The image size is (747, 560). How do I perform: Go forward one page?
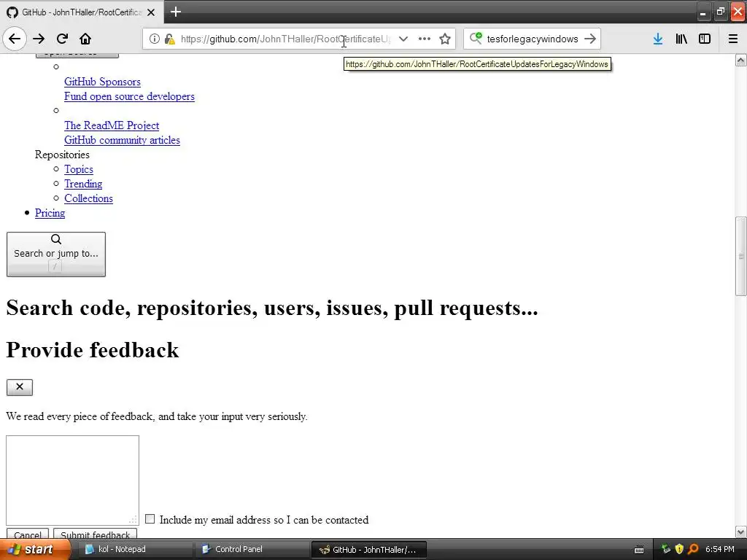pyautogui.click(x=39, y=39)
